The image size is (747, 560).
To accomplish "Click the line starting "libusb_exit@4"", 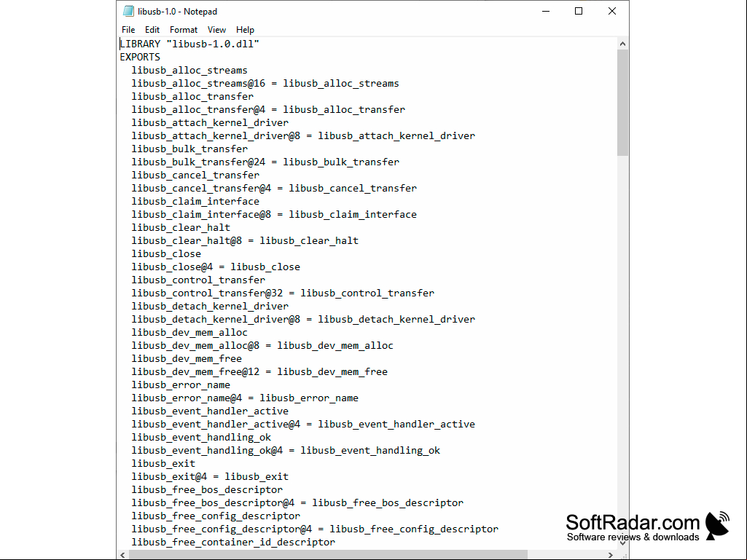I will coord(210,477).
